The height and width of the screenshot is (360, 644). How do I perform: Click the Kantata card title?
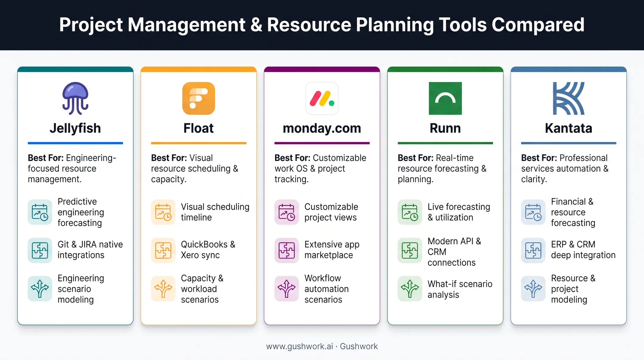pyautogui.click(x=569, y=128)
